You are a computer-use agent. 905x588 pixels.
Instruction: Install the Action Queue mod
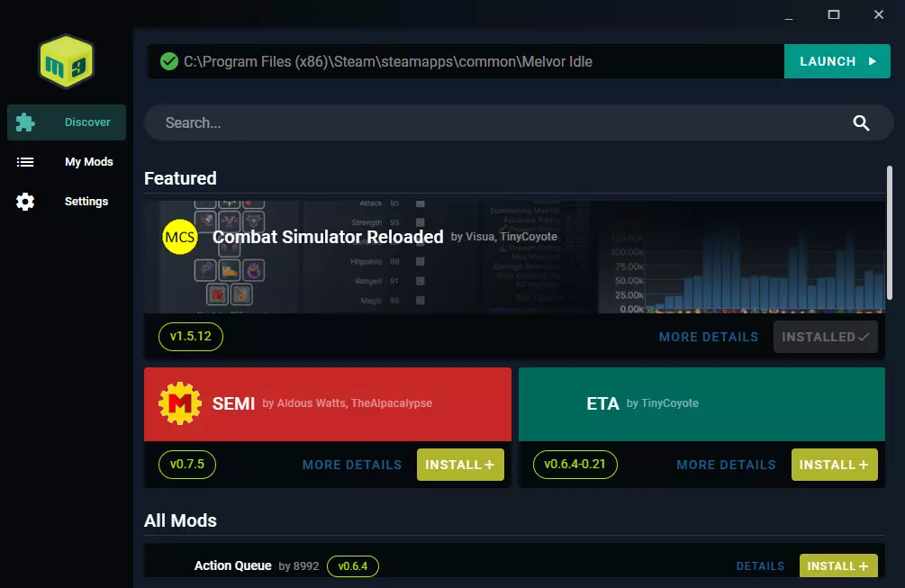(838, 566)
